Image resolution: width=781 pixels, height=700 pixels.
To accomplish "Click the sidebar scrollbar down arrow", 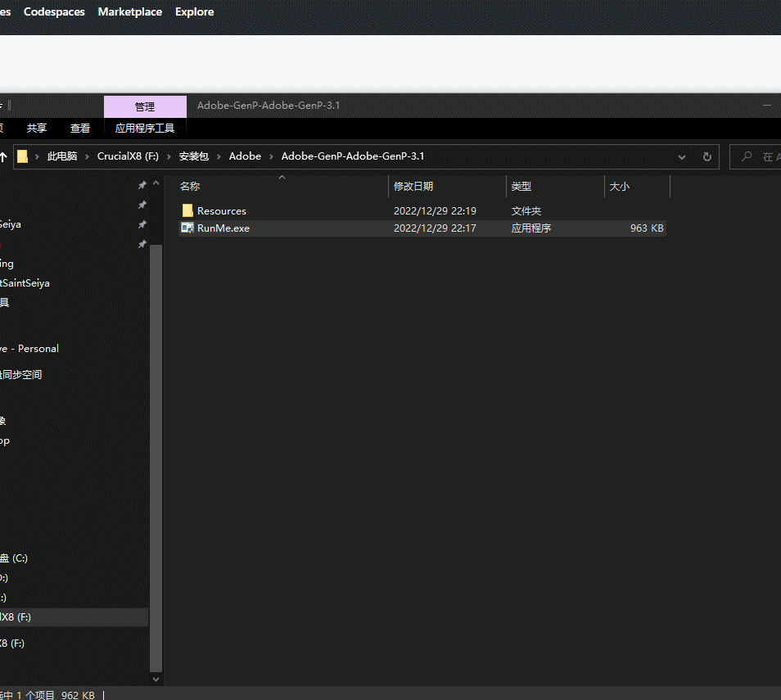I will pyautogui.click(x=156, y=679).
